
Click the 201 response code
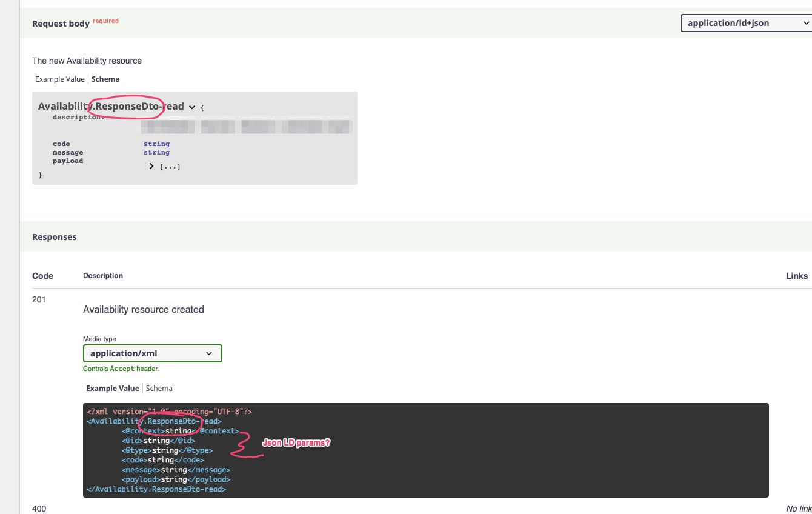point(38,299)
